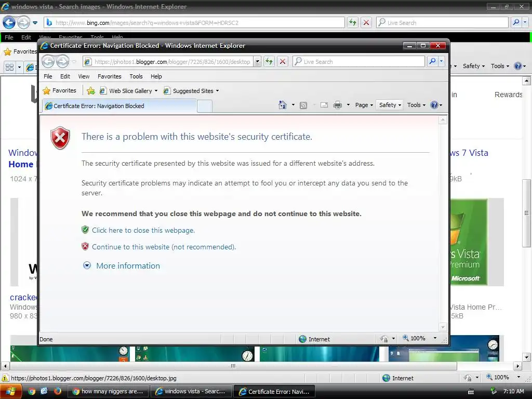Image resolution: width=532 pixels, height=399 pixels.
Task: Launch Firefox from quick launch
Action: 57,391
